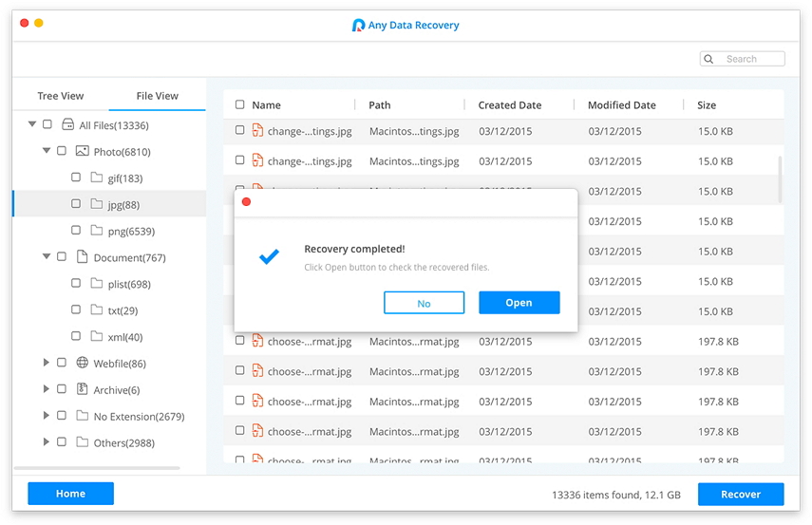
Task: Collapse the Photo(6810) tree node
Action: pyautogui.click(x=47, y=151)
